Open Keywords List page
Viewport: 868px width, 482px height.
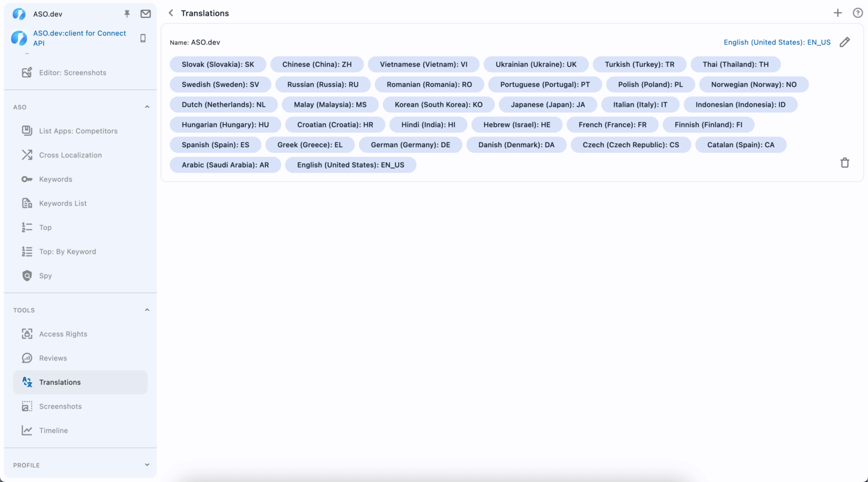(x=80, y=203)
